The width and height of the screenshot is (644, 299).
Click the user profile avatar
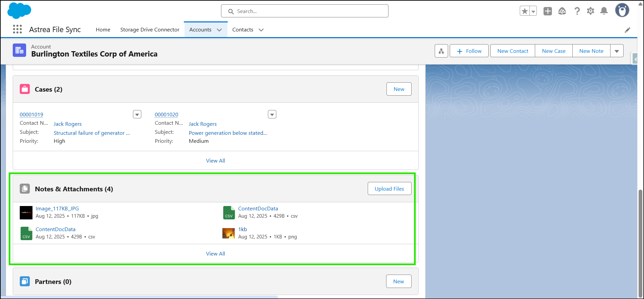point(622,10)
